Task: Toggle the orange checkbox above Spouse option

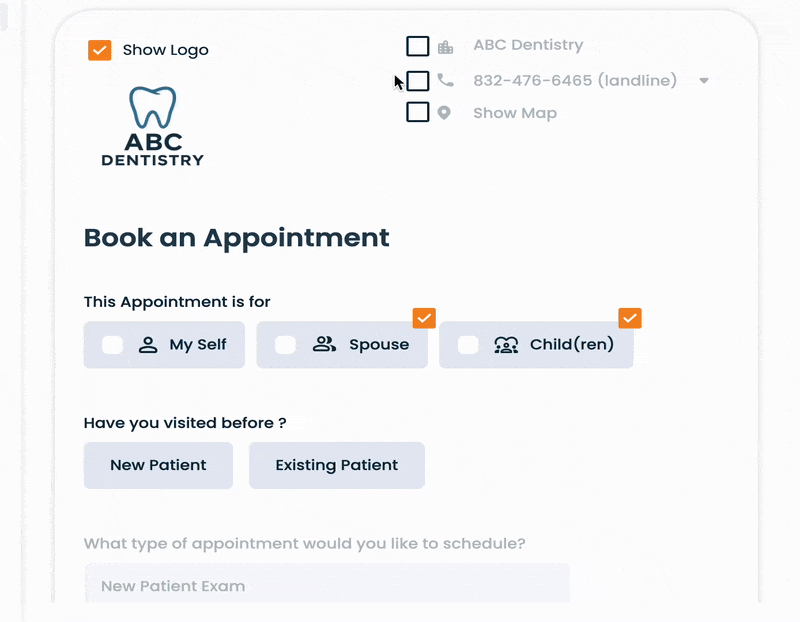Action: pyautogui.click(x=424, y=318)
